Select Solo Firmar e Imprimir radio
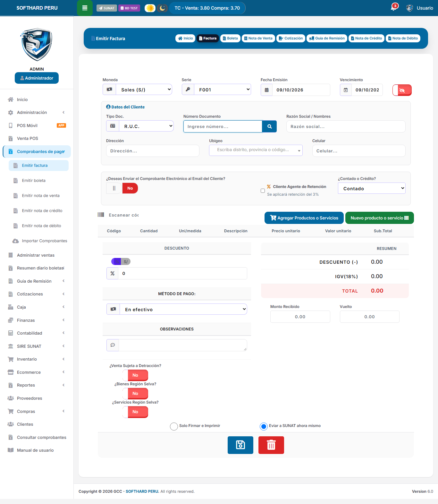438x504 pixels. pyautogui.click(x=174, y=426)
